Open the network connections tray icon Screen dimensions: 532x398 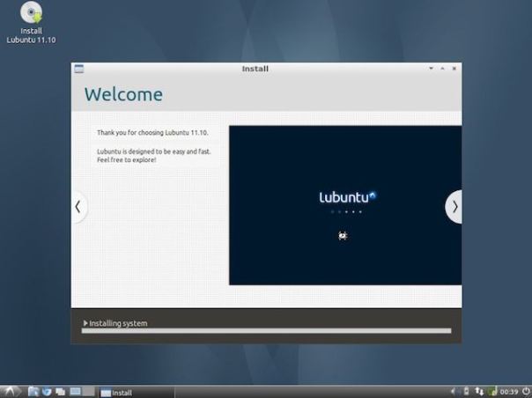479,392
